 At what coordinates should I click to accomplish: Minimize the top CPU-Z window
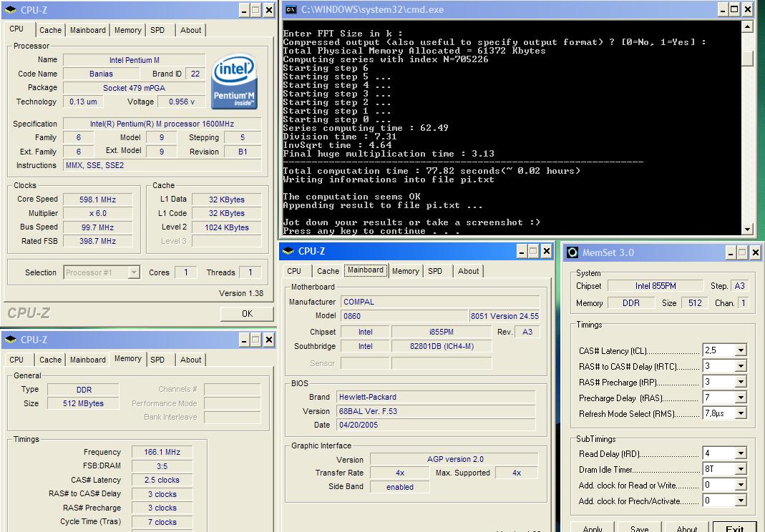244,10
